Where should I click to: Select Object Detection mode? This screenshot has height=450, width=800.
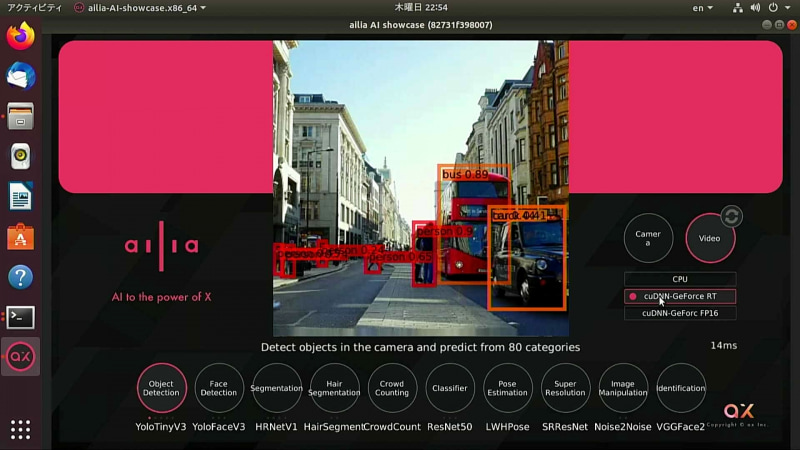pos(161,388)
